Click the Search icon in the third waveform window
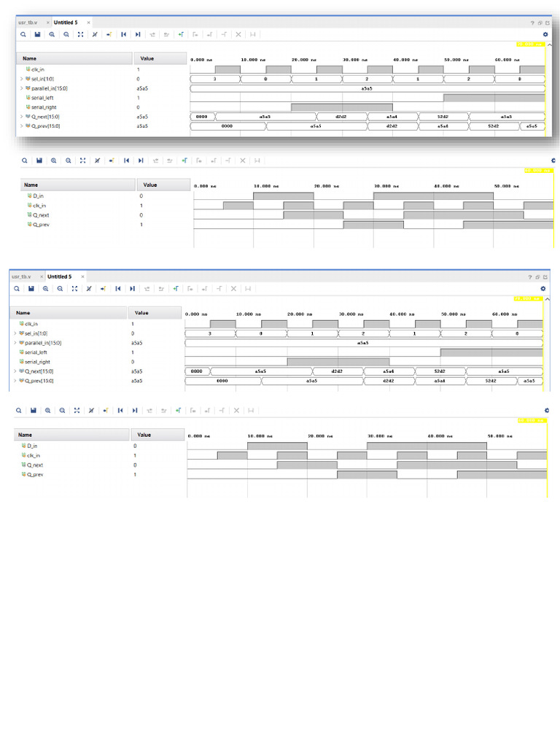 (x=17, y=289)
